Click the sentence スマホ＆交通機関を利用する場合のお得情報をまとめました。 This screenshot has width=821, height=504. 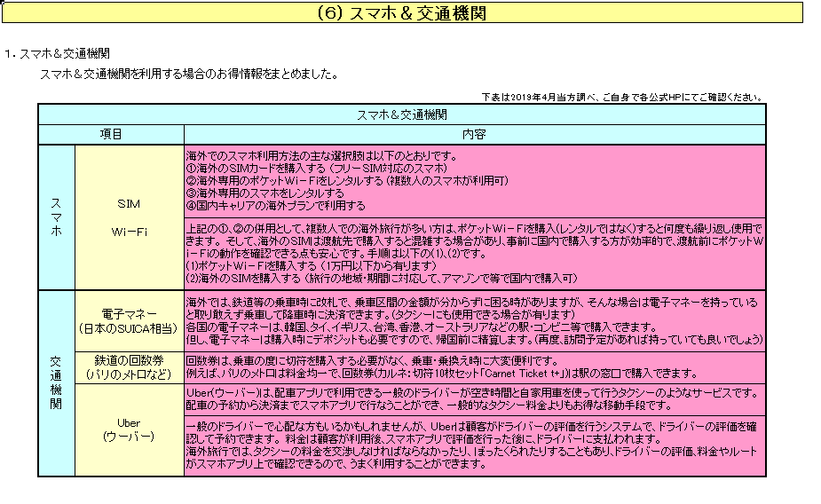tap(190, 75)
